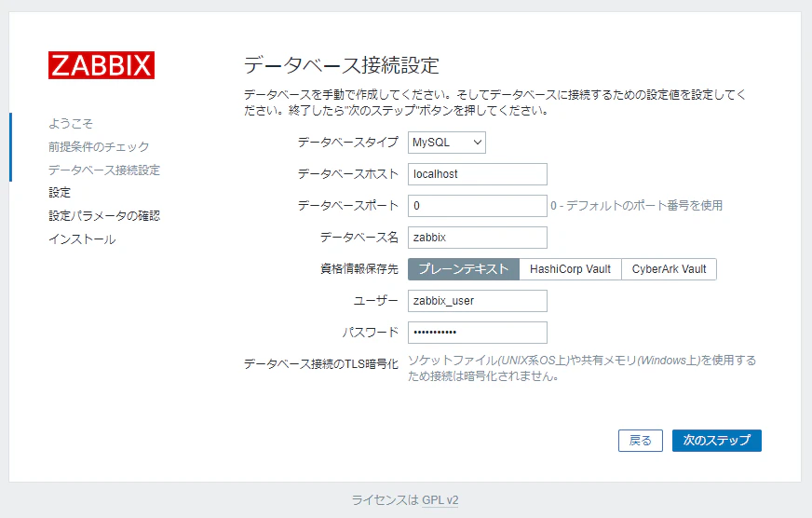Click the データベースホスト label
The image size is (812, 518).
[348, 173]
